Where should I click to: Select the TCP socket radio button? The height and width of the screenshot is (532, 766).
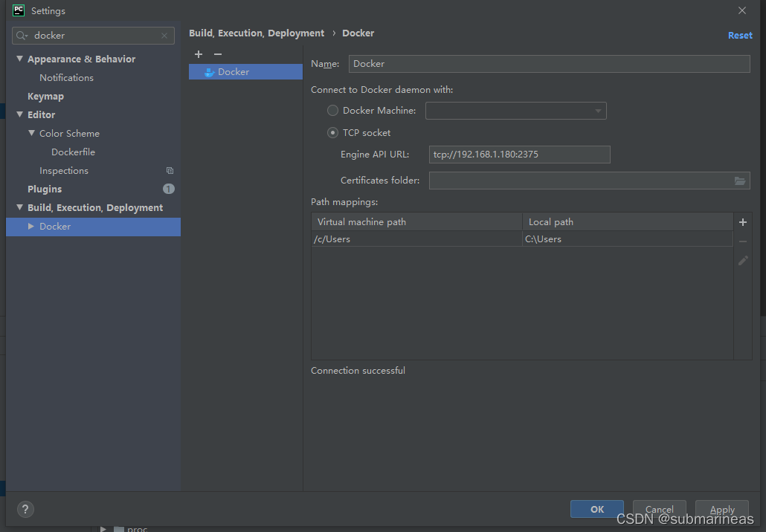332,133
